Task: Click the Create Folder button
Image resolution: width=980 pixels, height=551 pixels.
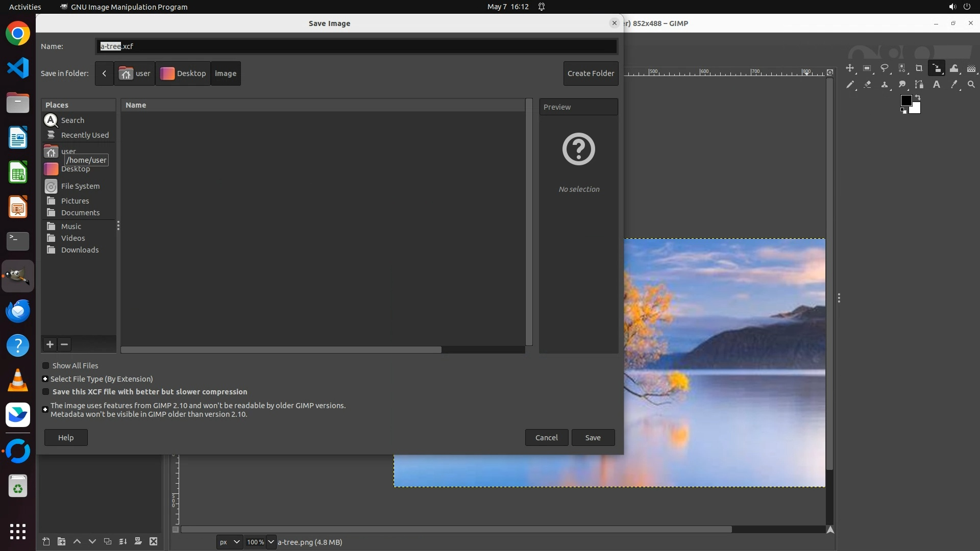Action: [x=591, y=73]
